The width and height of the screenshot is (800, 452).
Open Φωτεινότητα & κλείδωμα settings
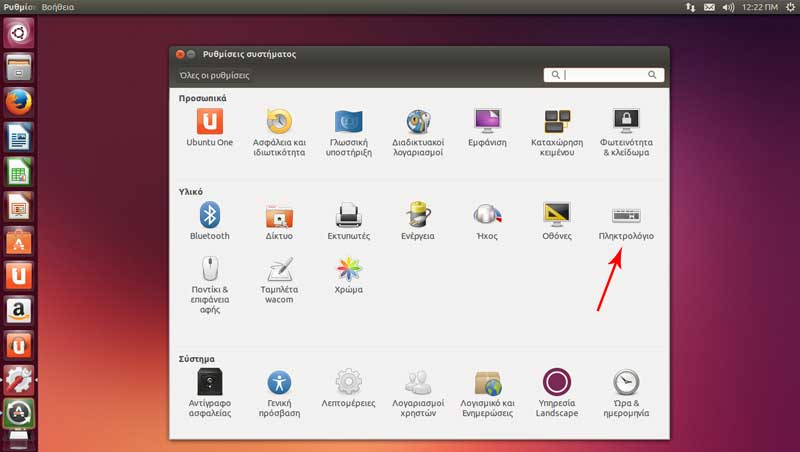click(626, 133)
